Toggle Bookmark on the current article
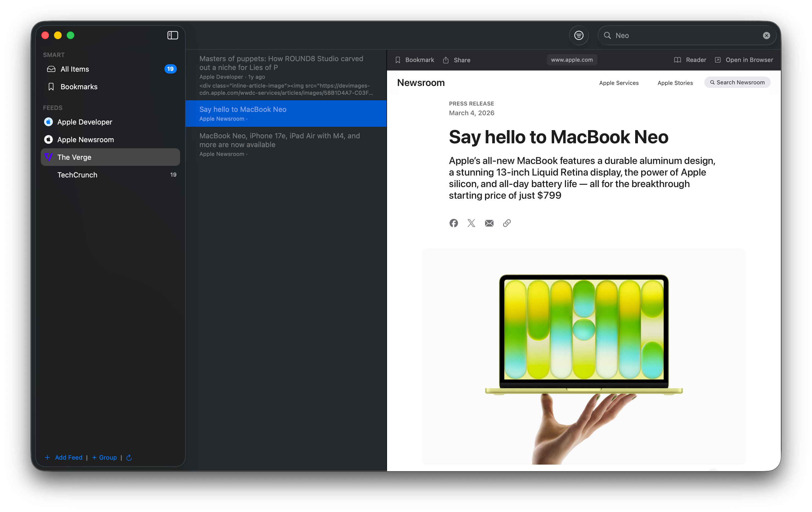The image size is (812, 512). (415, 60)
